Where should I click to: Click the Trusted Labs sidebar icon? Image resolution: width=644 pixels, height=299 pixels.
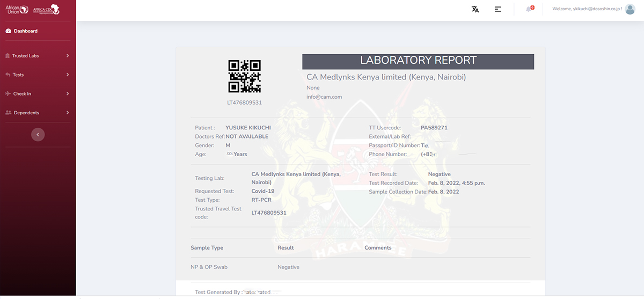[8, 56]
